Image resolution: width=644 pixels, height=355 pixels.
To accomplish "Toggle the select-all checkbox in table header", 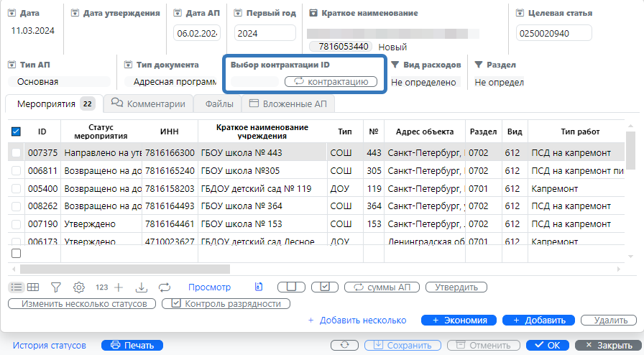I will coord(16,132).
